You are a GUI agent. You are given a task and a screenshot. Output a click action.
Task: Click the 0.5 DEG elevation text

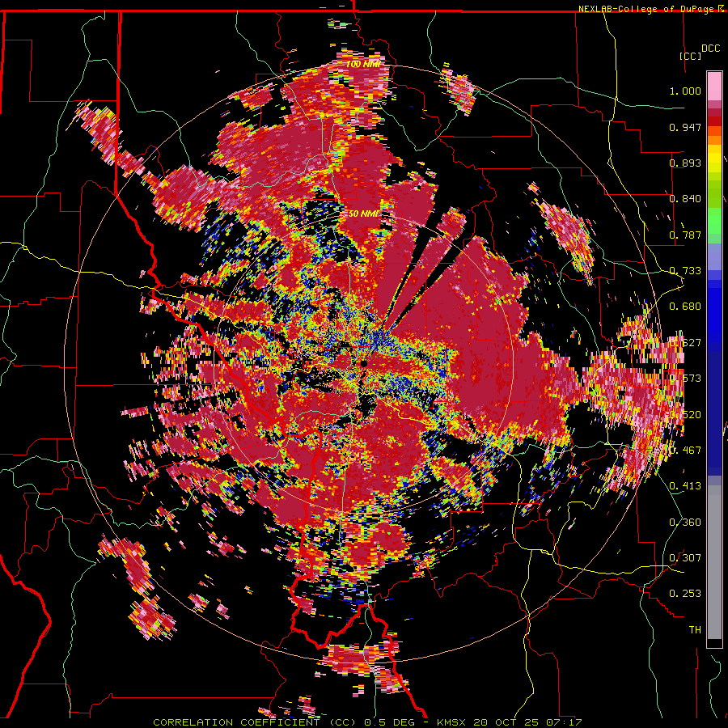pyautogui.click(x=390, y=722)
